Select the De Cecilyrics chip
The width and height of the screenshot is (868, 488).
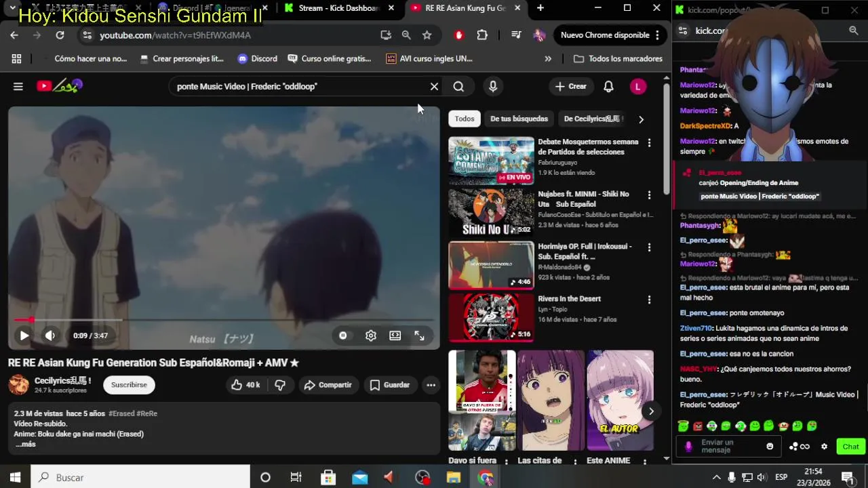point(593,119)
